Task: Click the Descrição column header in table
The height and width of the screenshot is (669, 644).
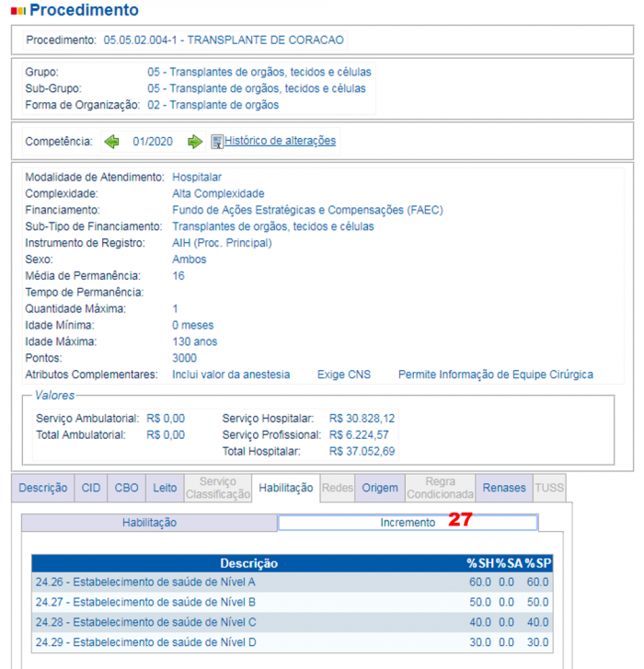Action: click(248, 563)
